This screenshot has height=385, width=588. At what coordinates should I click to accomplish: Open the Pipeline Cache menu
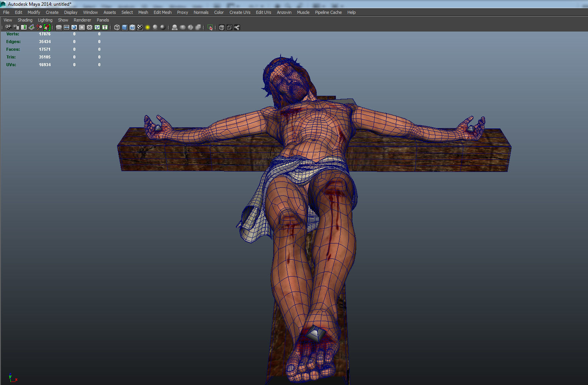pyautogui.click(x=328, y=12)
